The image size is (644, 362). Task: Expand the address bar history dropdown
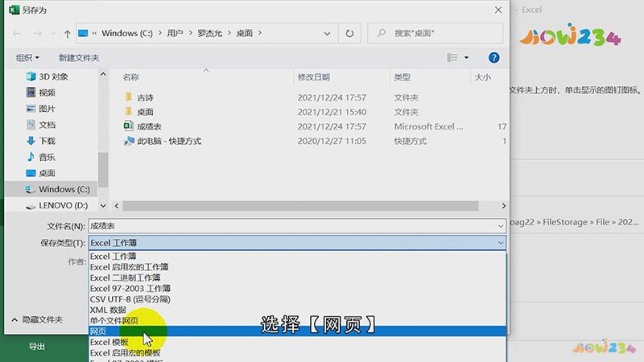pos(327,34)
